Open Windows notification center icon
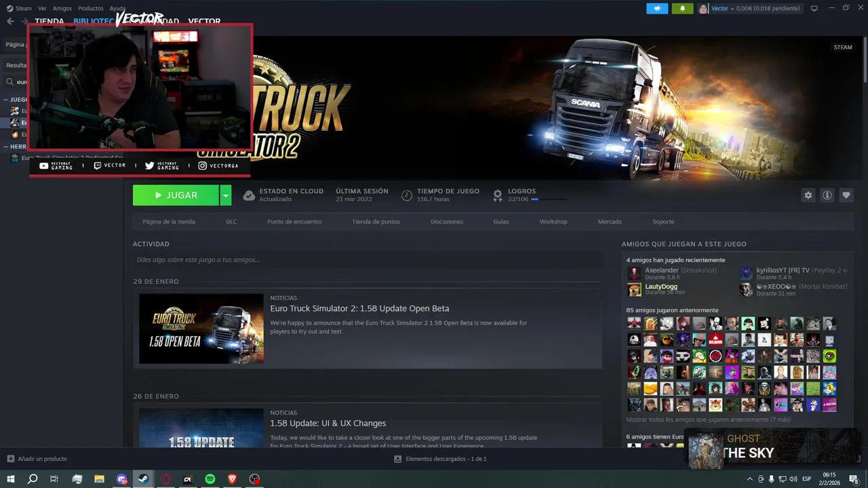The height and width of the screenshot is (488, 868). click(x=854, y=479)
